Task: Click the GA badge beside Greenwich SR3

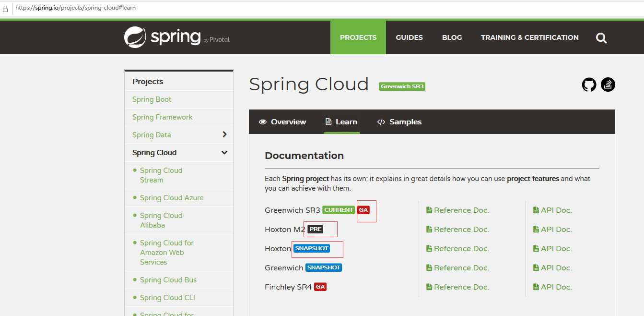Action: pyautogui.click(x=363, y=210)
